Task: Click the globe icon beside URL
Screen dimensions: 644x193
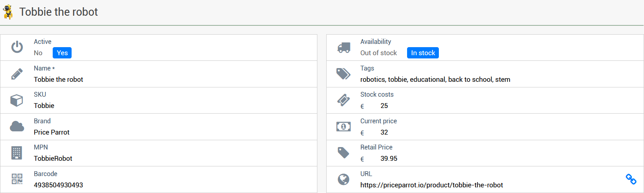Action: (344, 179)
